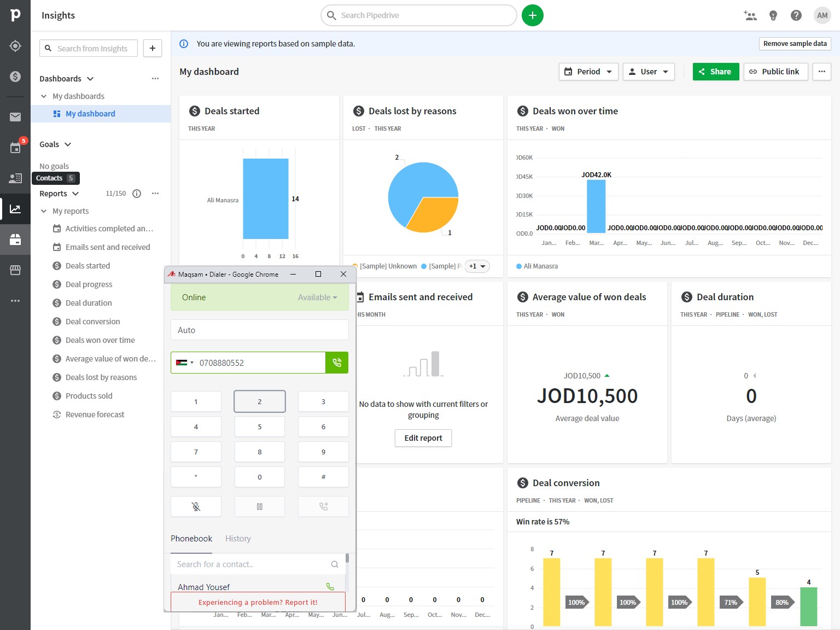Open the Leads inbox radar icon

[x=15, y=46]
